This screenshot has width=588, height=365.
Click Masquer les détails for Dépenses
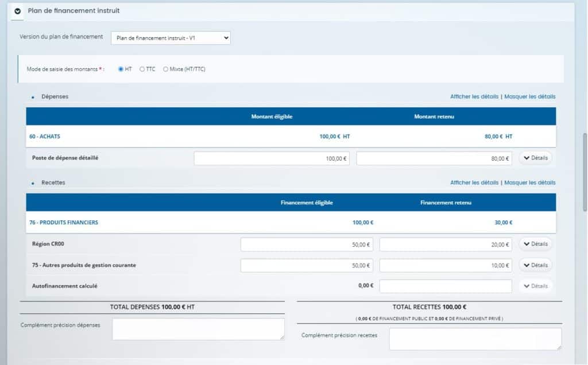coord(530,96)
